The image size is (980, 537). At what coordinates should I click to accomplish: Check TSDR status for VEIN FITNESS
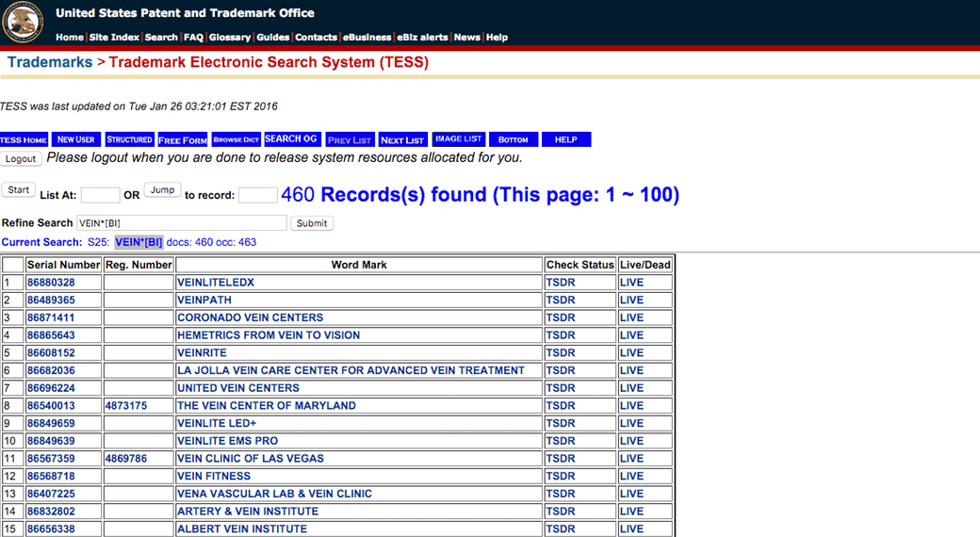click(560, 476)
